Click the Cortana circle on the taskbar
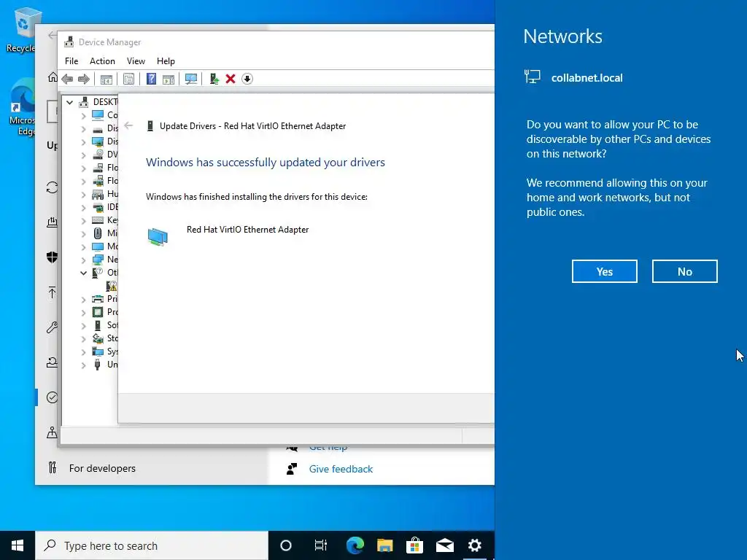The width and height of the screenshot is (747, 560). (286, 545)
